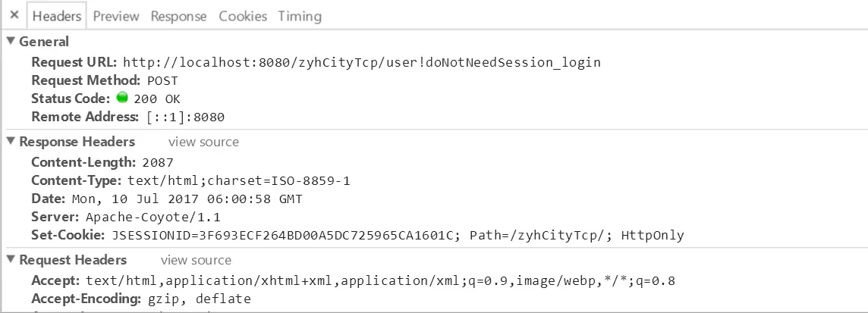868x313 pixels.
Task: Collapse the Request Headers section
Action: (x=11, y=260)
